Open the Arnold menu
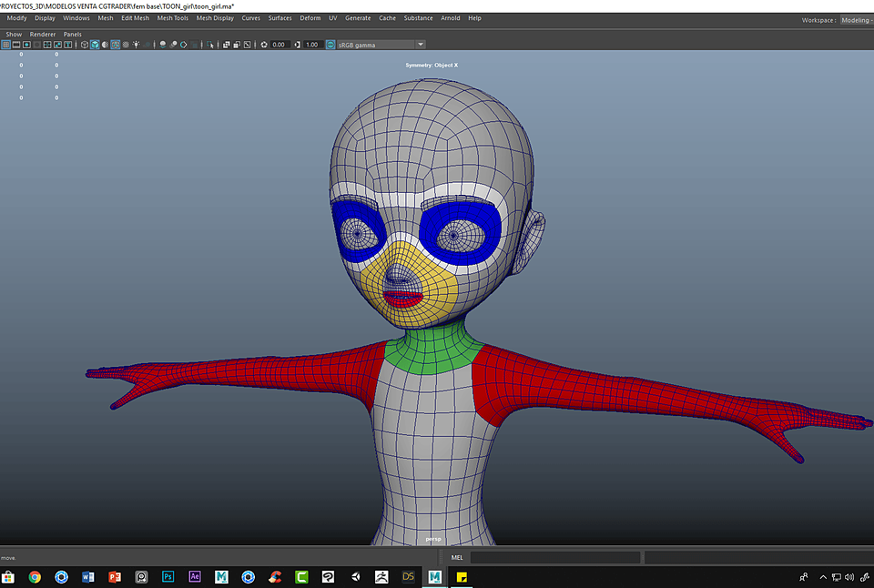Viewport: 874px width, 588px height. (x=450, y=17)
